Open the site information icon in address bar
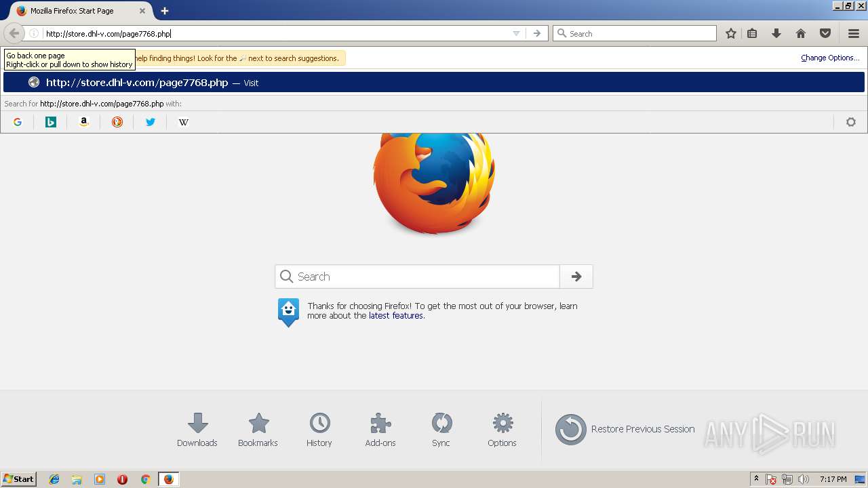The height and width of the screenshot is (488, 868). coord(34,33)
